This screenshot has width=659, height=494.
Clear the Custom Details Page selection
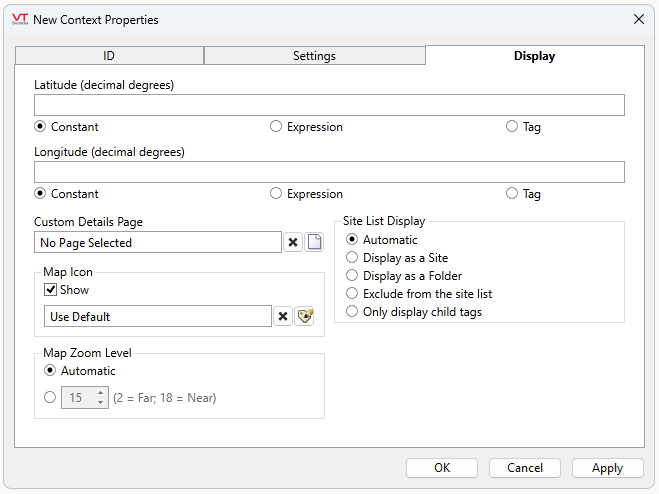[293, 242]
